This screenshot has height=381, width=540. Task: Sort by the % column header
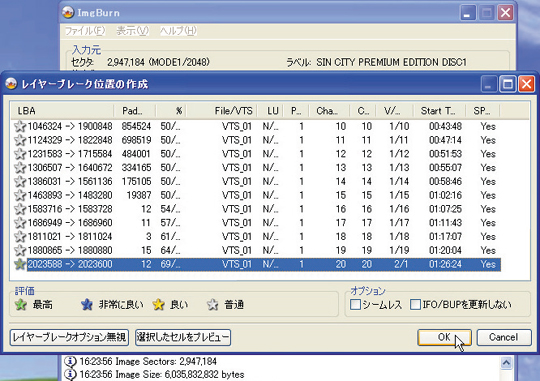coord(171,111)
